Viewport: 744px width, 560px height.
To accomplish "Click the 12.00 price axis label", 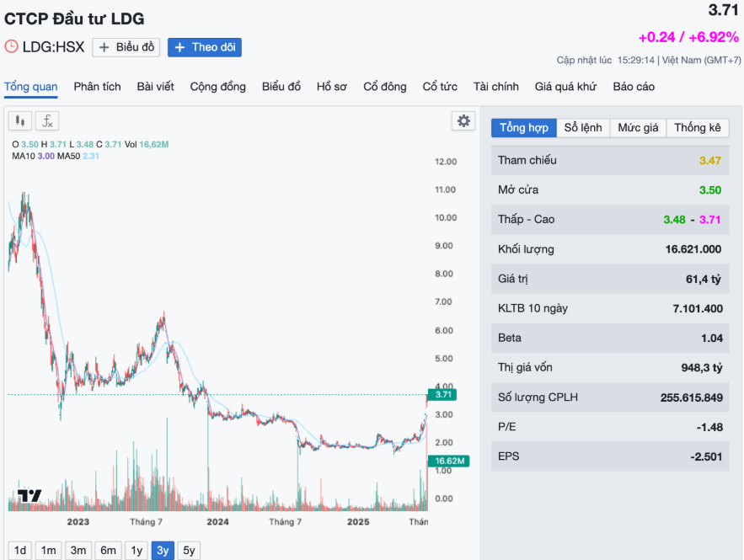I will [x=446, y=162].
